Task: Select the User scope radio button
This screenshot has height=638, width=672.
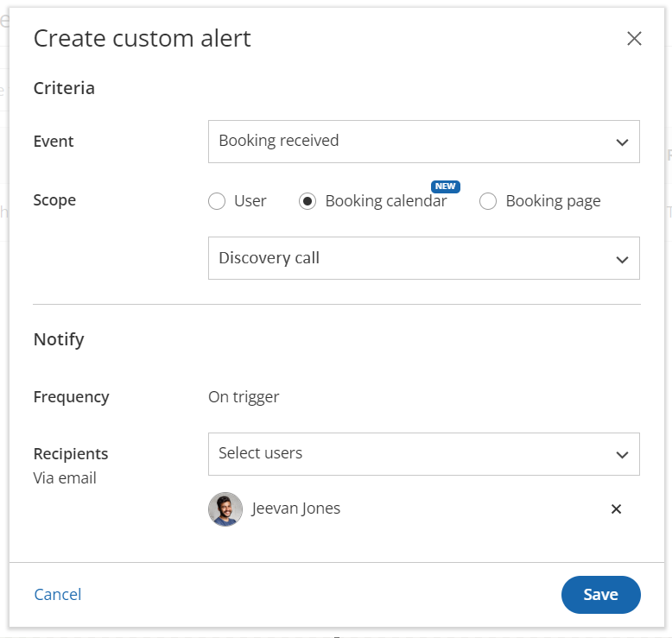Action: click(217, 201)
